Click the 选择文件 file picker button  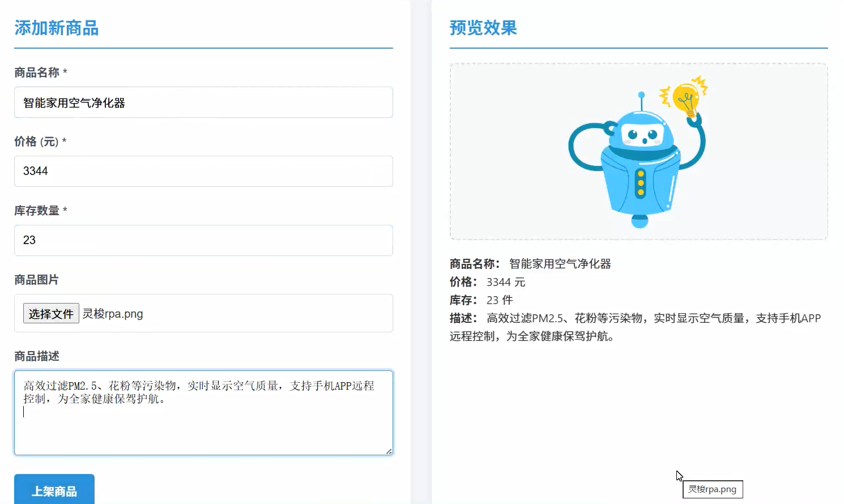click(x=50, y=313)
